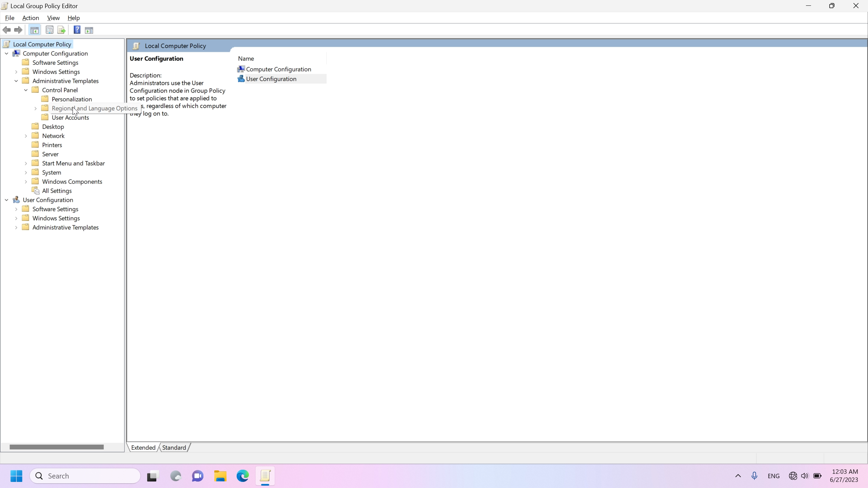The image size is (868, 488).
Task: Select Personalization in the tree
Action: [x=72, y=99]
